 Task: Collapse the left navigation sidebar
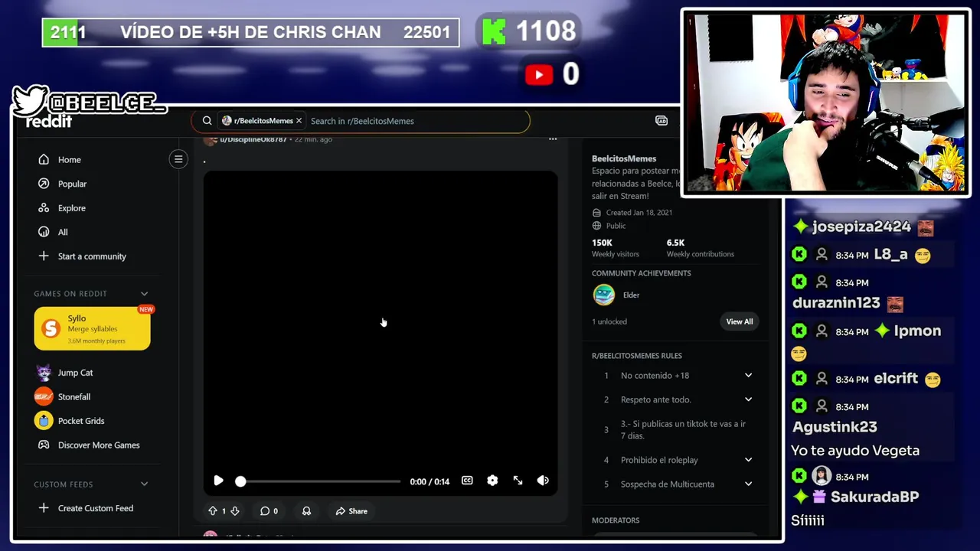[x=178, y=159]
